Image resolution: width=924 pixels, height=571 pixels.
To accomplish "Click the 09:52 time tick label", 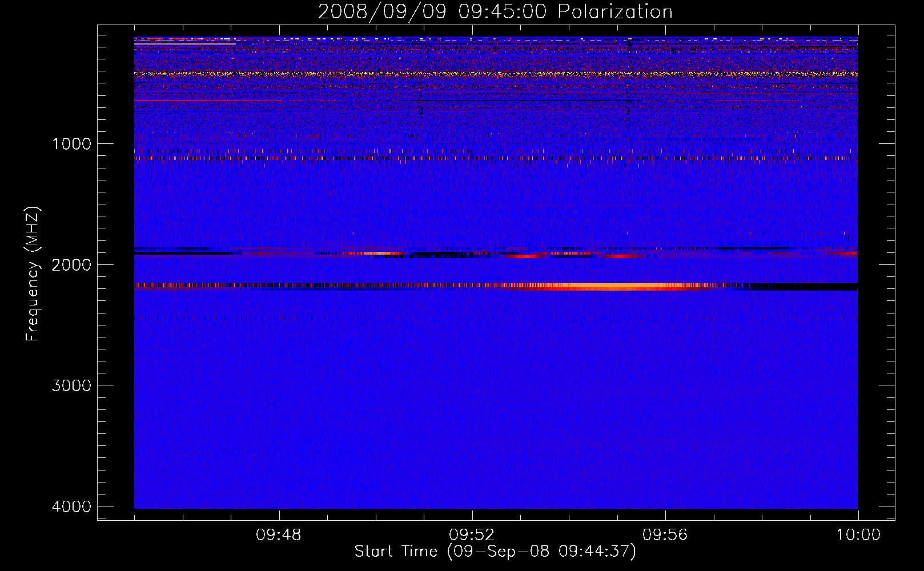I will pos(472,535).
